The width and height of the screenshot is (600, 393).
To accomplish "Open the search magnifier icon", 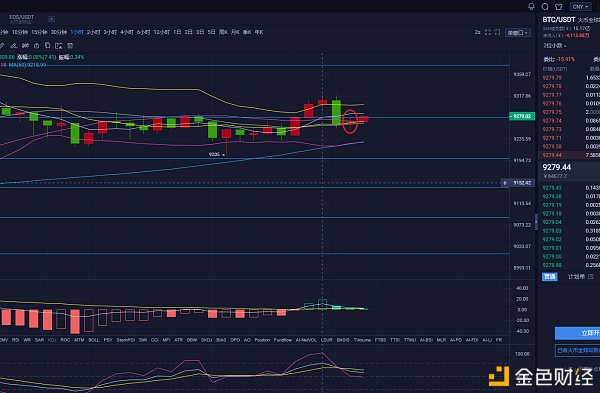I will (x=545, y=7).
